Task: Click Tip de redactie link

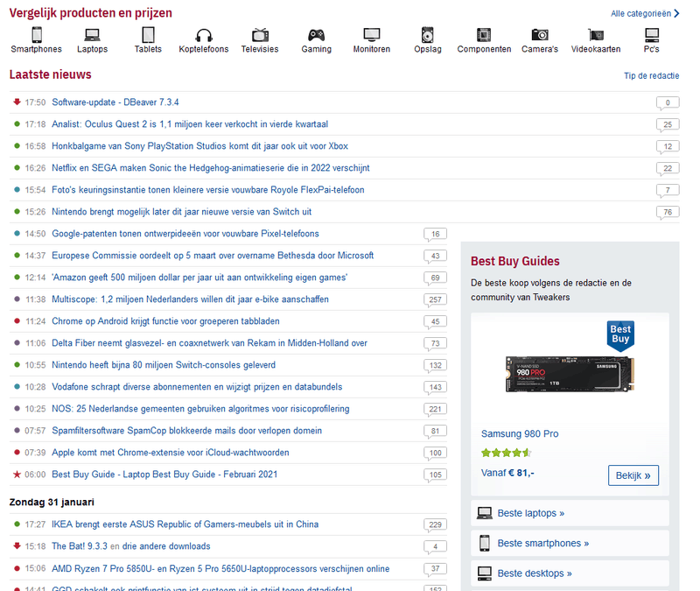Action: click(651, 76)
